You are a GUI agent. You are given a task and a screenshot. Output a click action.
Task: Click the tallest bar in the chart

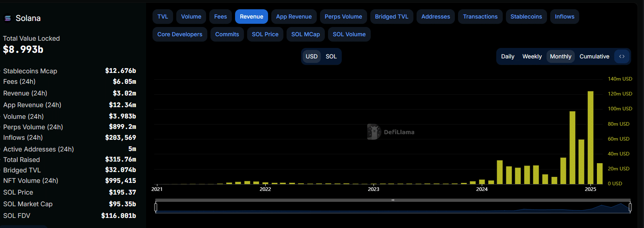pyautogui.click(x=590, y=137)
